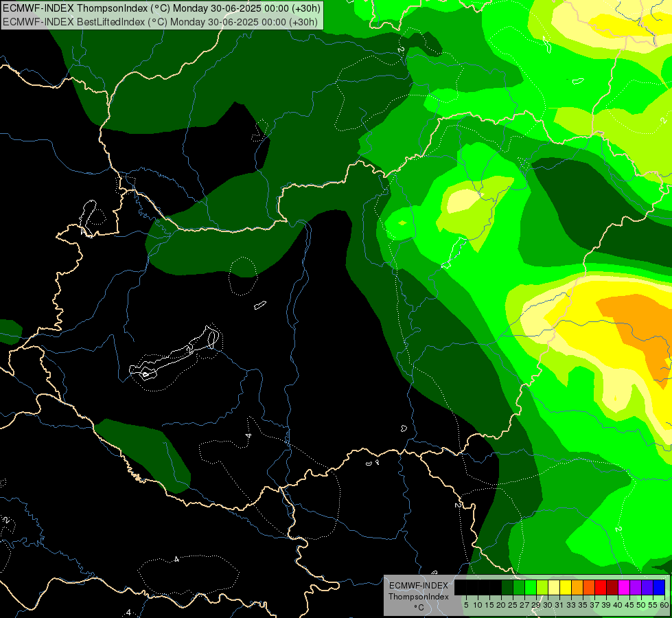672x618 pixels.
Task: Select the dark red 39-40 legend swatch
Action: pos(612,587)
